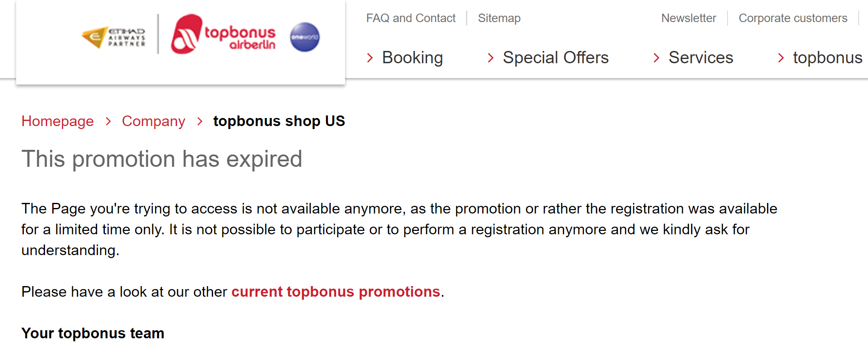Visit the Corporate customers page
Viewport: 868px width, 354px height.
[792, 18]
